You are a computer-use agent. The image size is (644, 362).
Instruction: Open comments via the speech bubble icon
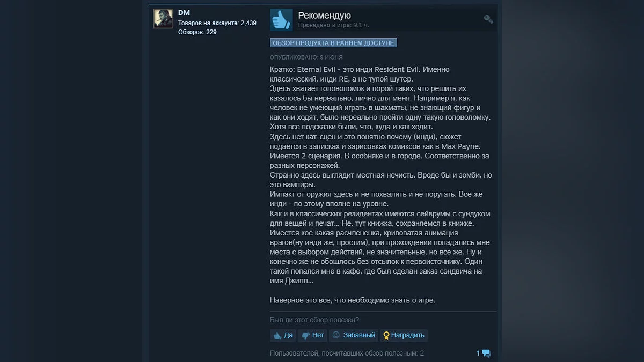(x=486, y=353)
